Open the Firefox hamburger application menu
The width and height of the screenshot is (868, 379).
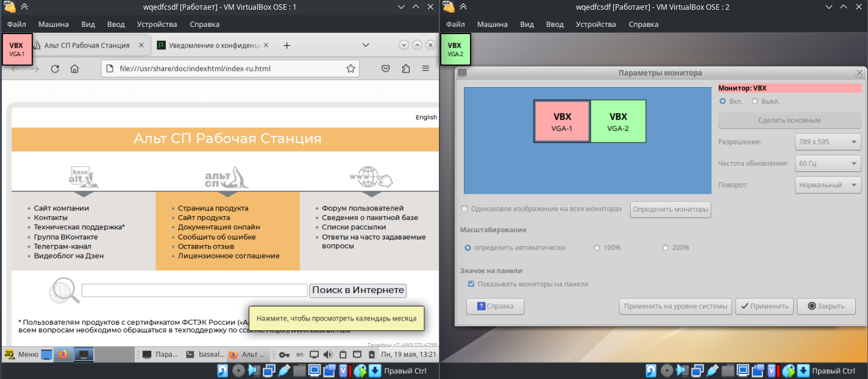coord(426,69)
